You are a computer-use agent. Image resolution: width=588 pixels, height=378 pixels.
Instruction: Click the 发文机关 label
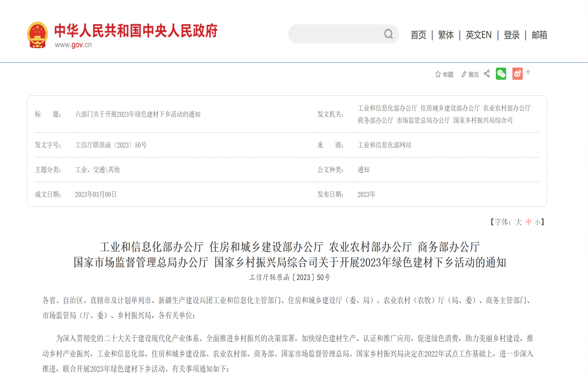coord(331,114)
